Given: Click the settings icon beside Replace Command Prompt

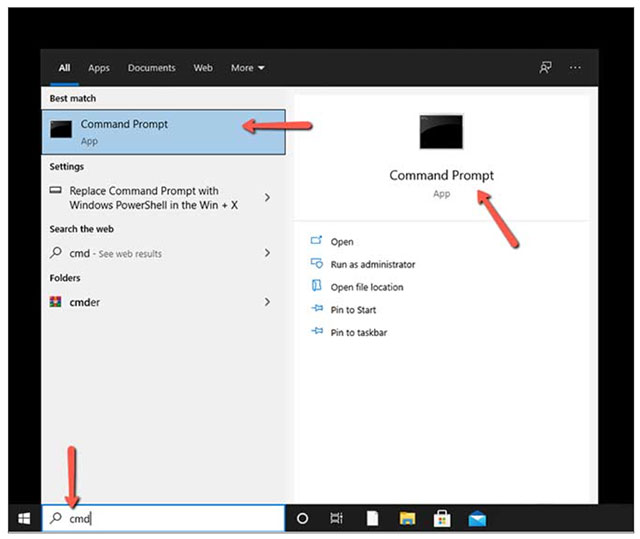Looking at the screenshot, I should pyautogui.click(x=56, y=190).
